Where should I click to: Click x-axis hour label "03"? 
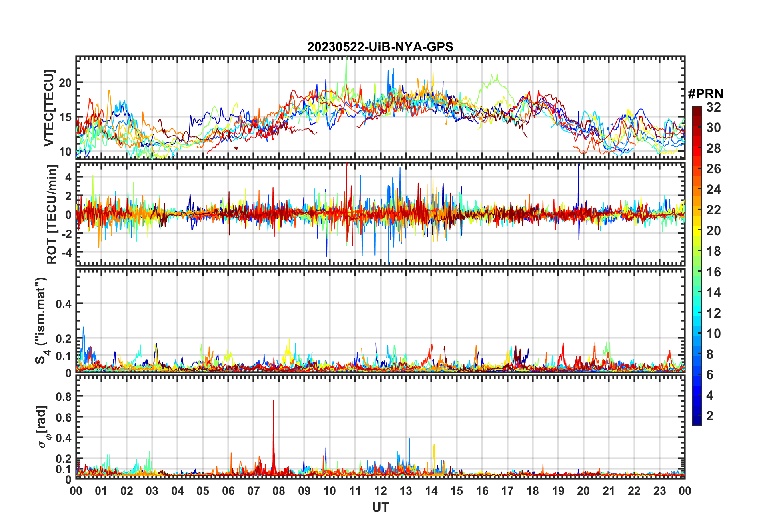(x=152, y=491)
